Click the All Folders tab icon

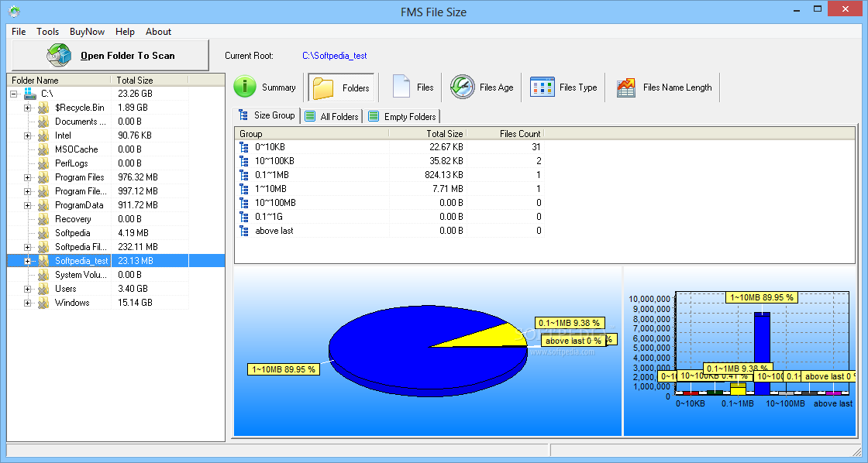(x=310, y=116)
